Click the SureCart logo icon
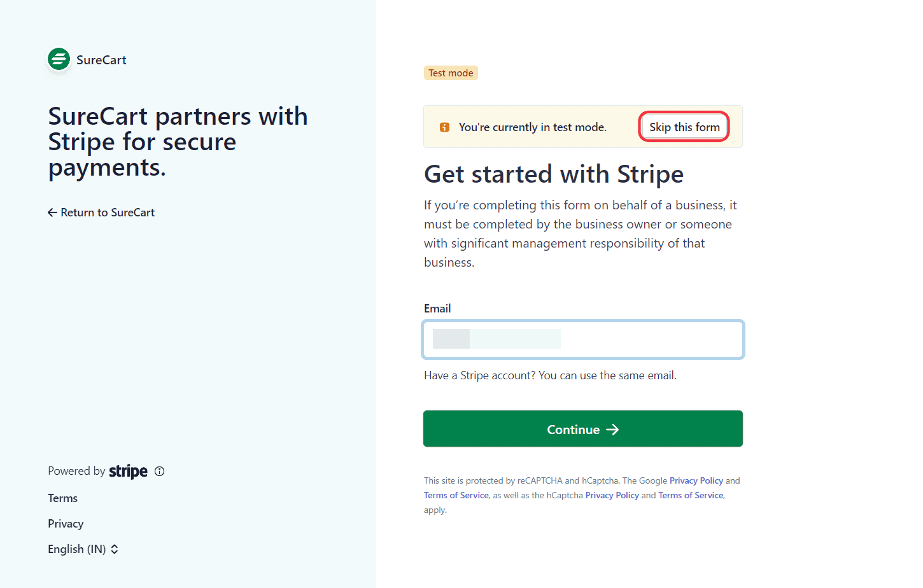Image resolution: width=923 pixels, height=588 pixels. [x=59, y=59]
